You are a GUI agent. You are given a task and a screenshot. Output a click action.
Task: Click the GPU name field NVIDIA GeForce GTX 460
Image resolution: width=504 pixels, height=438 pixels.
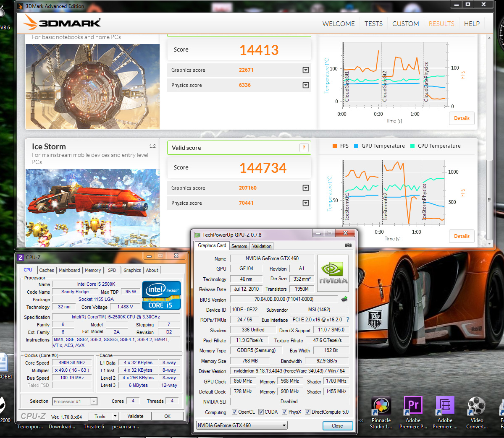(272, 258)
